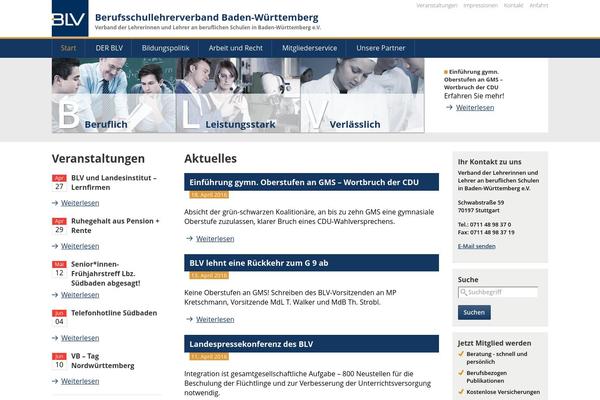Open the DER BLV menu

click(109, 48)
